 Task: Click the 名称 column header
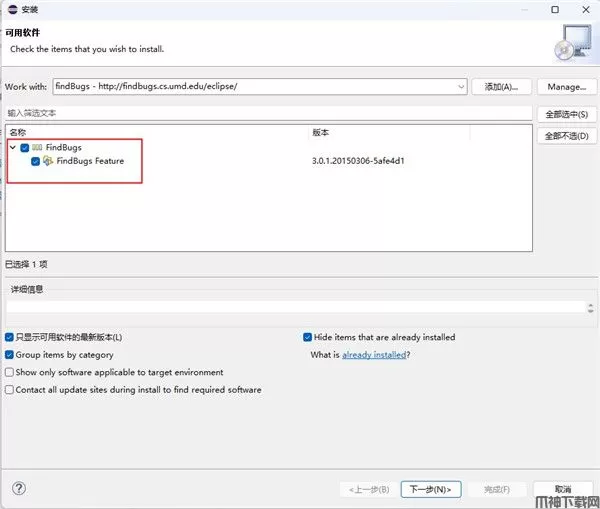pos(157,132)
